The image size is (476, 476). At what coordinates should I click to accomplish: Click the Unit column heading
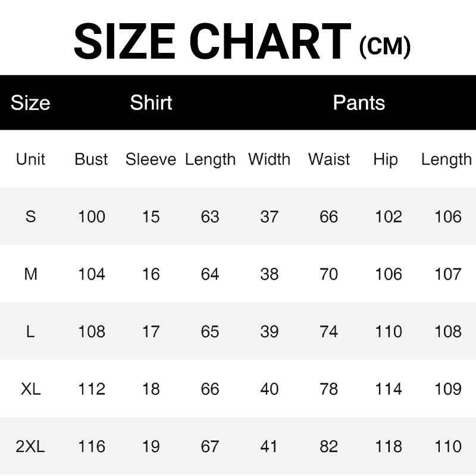[31, 159]
